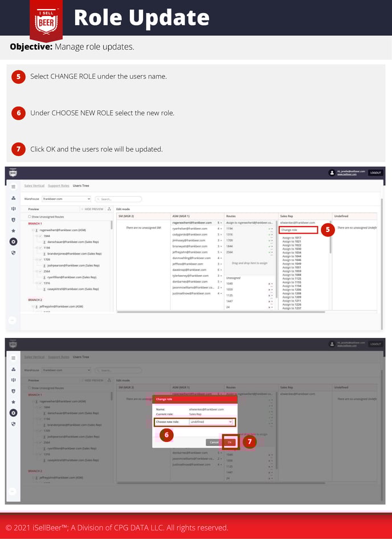Click the star icon in the upper screenshot's sidebar
This screenshot has width=392, height=539.
click(x=13, y=230)
